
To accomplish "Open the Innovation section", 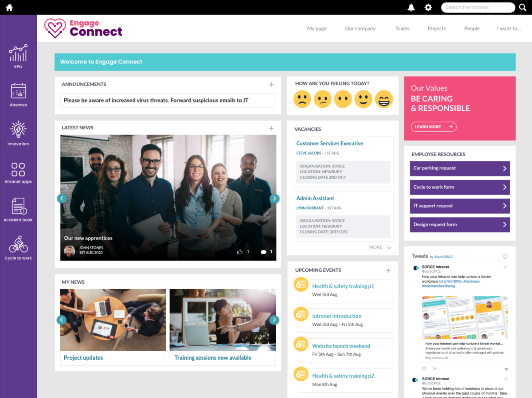I will [x=18, y=132].
